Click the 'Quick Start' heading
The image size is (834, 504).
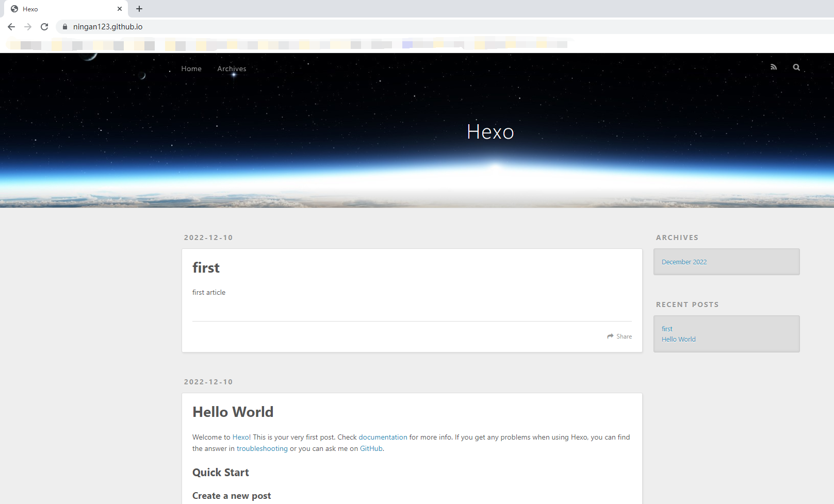pyautogui.click(x=221, y=473)
